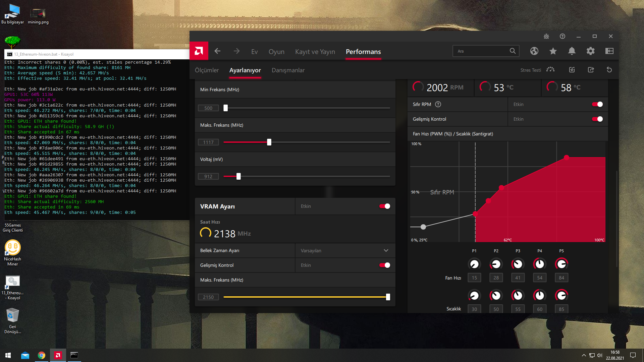644x362 pixels.
Task: Open the notifications bell
Action: coord(572,51)
